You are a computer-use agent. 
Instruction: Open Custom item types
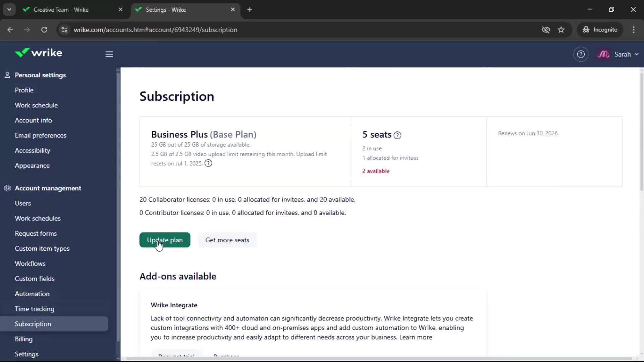point(42,248)
